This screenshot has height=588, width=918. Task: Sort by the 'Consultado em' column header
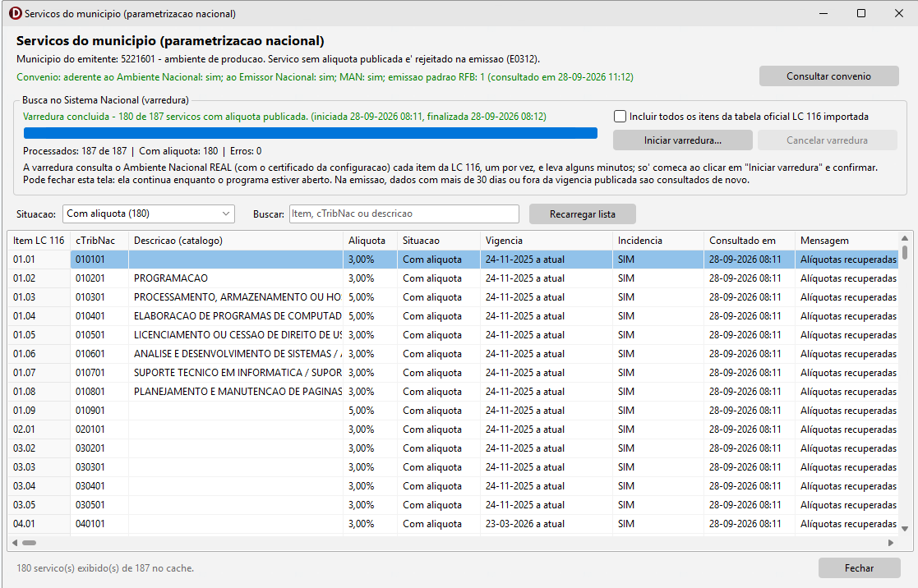(750, 241)
